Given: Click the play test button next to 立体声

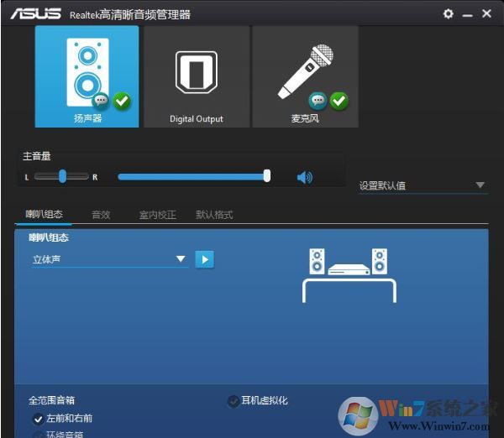Looking at the screenshot, I should (x=205, y=259).
